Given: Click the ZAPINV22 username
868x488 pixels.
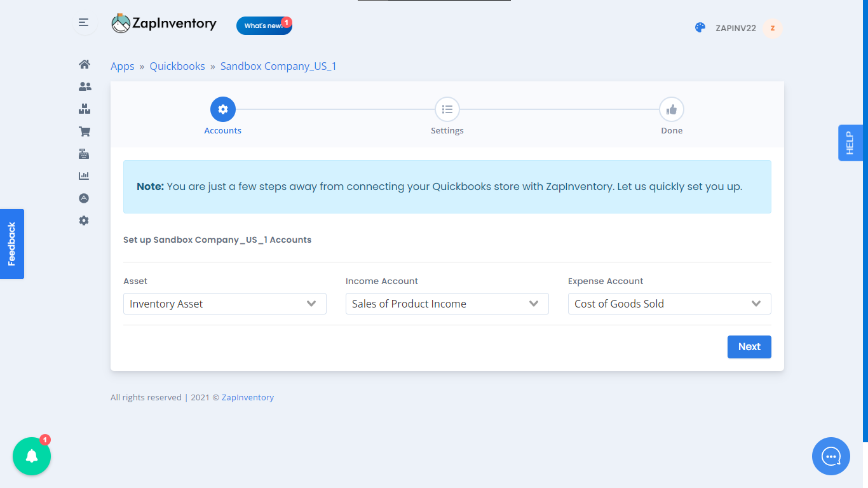Looking at the screenshot, I should tap(736, 28).
